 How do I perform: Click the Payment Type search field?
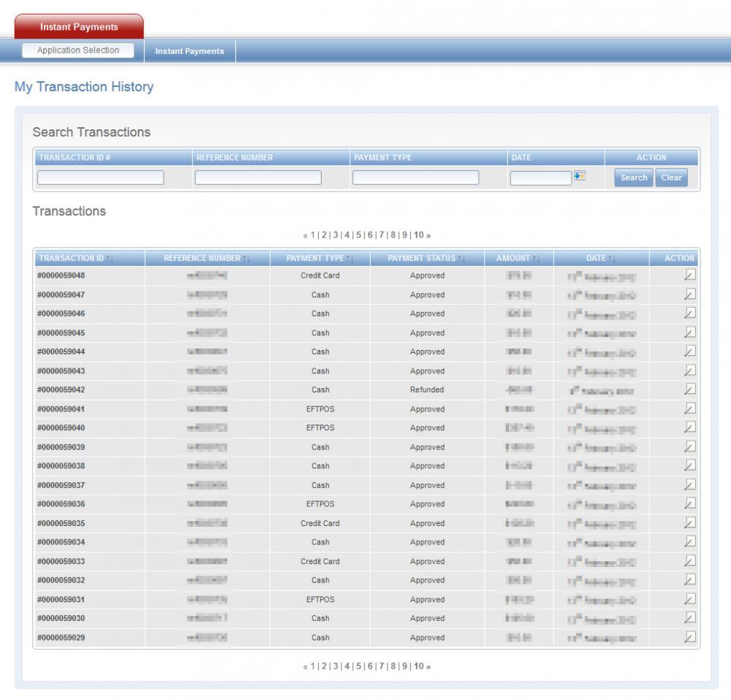(415, 178)
